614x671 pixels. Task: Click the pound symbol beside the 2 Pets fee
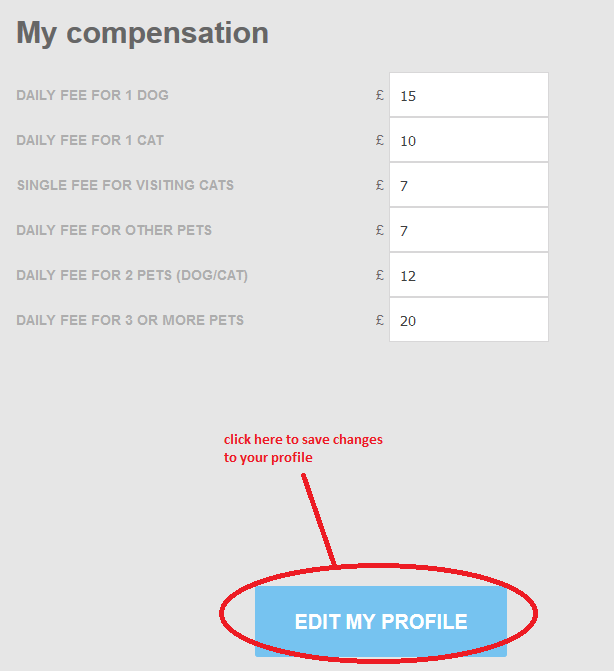point(380,276)
